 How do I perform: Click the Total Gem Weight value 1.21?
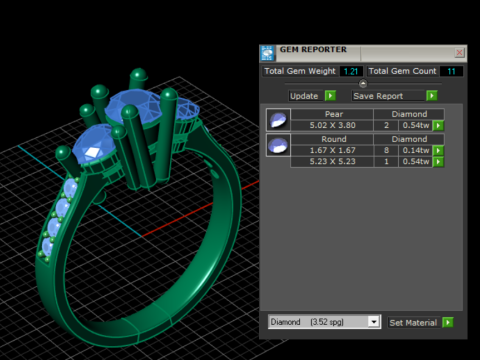pyautogui.click(x=351, y=71)
